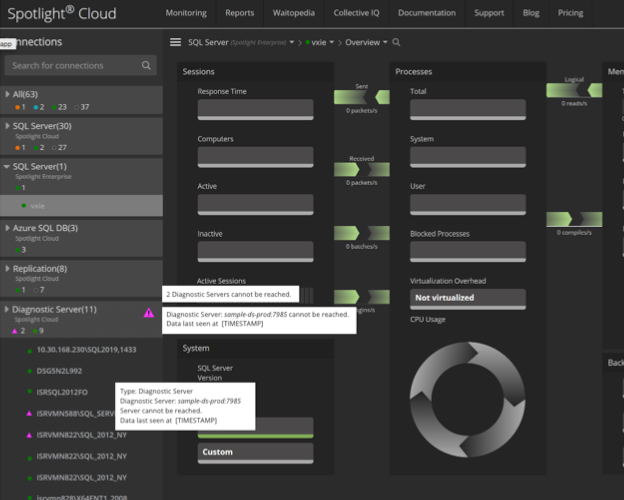Click the '2 Diagnostic Servers cannot be reached' tooltip

(x=230, y=294)
